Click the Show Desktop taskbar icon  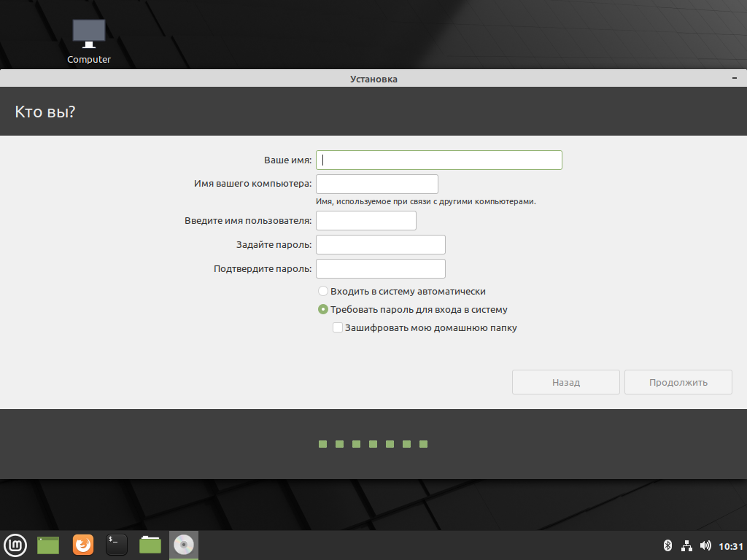click(x=48, y=545)
